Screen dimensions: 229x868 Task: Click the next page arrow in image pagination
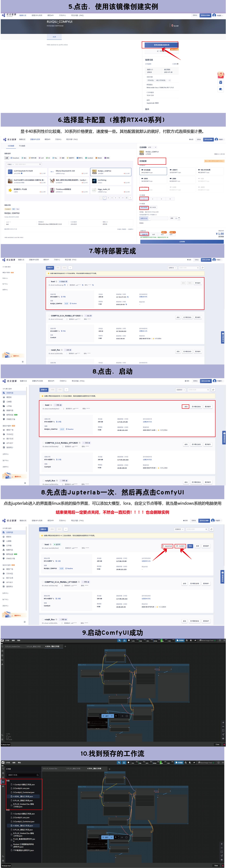(130, 198)
